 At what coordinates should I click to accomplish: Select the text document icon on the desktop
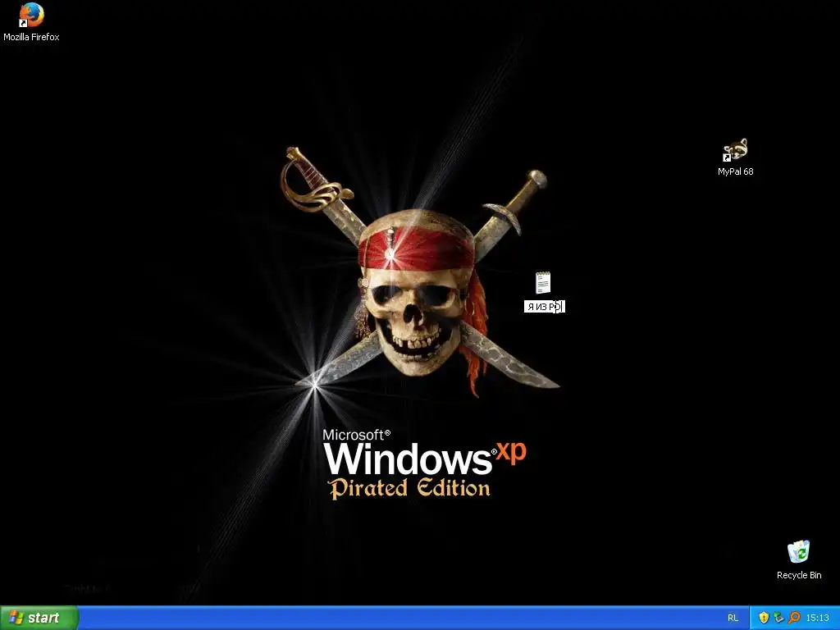click(x=543, y=283)
